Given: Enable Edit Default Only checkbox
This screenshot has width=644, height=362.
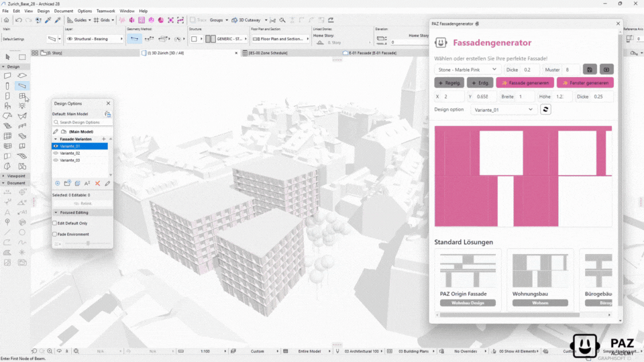Looking at the screenshot, I should pyautogui.click(x=54, y=223).
